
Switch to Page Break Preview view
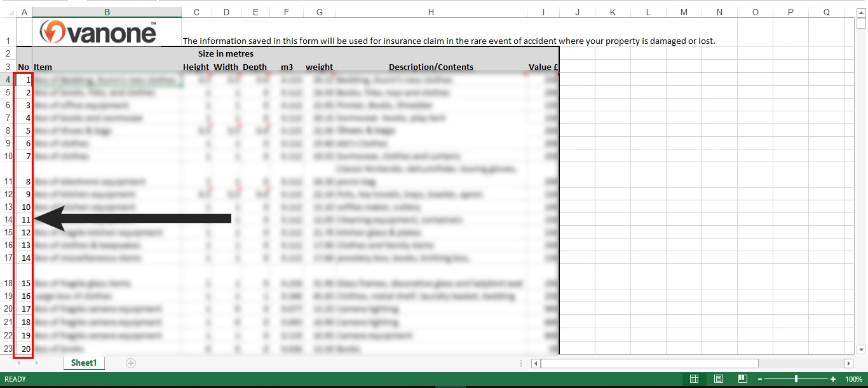pos(742,379)
